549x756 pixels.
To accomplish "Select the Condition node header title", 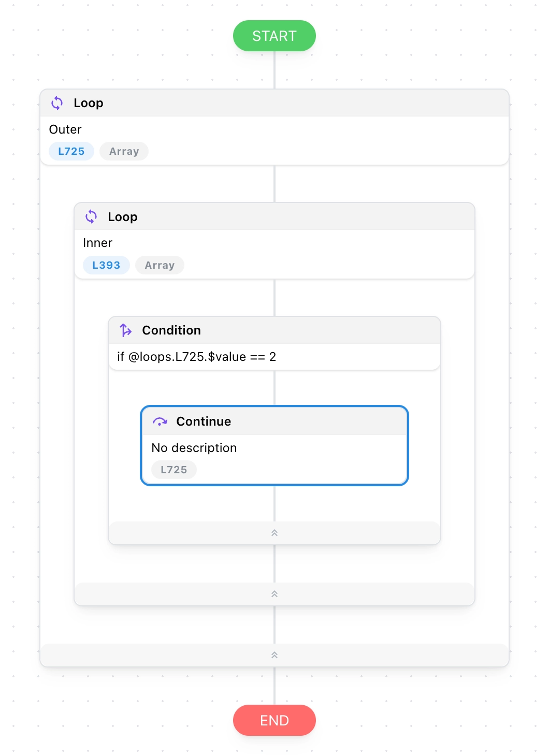I will tap(171, 330).
